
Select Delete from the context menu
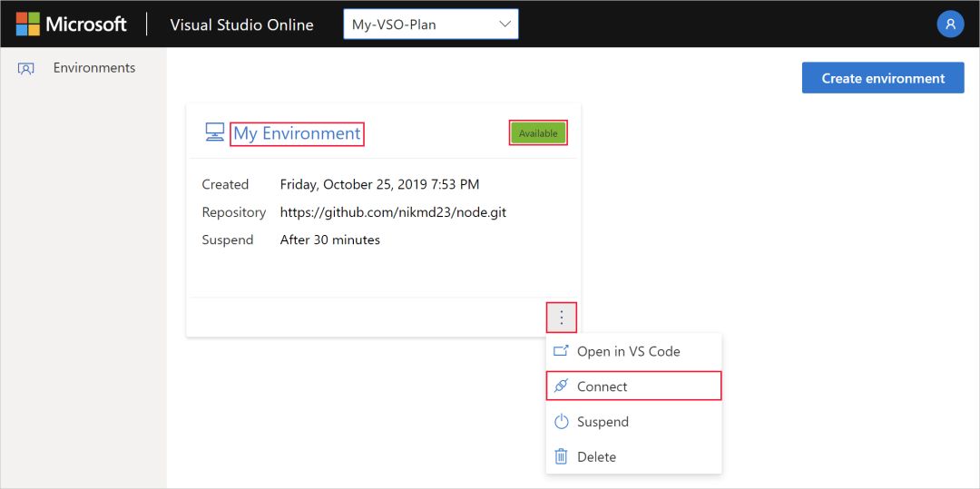(633, 456)
